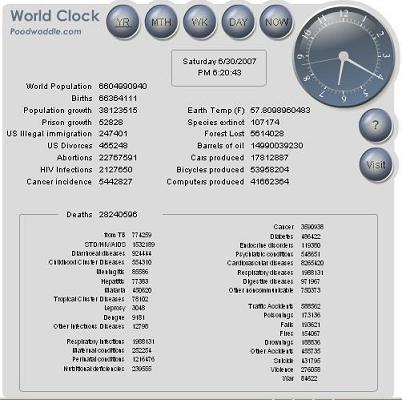Click the Barrels of oil label

[x=221, y=145]
